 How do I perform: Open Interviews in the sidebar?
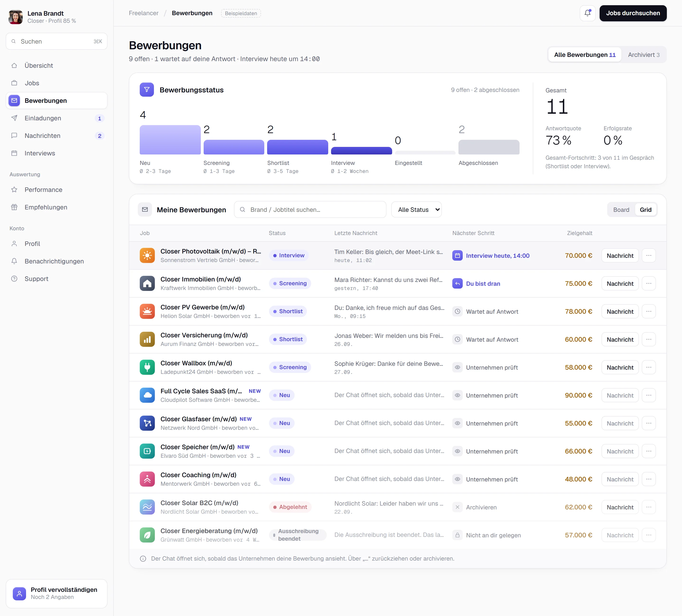[x=57, y=153]
